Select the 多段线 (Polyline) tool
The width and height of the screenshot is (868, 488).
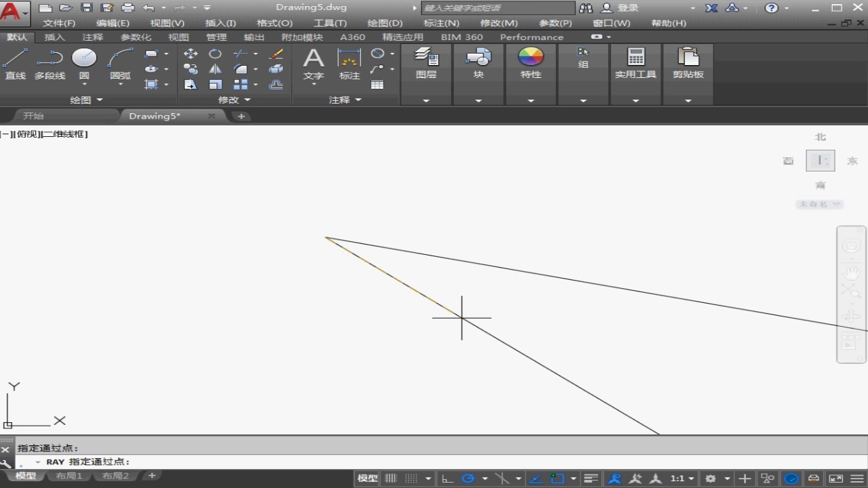pyautogui.click(x=50, y=65)
